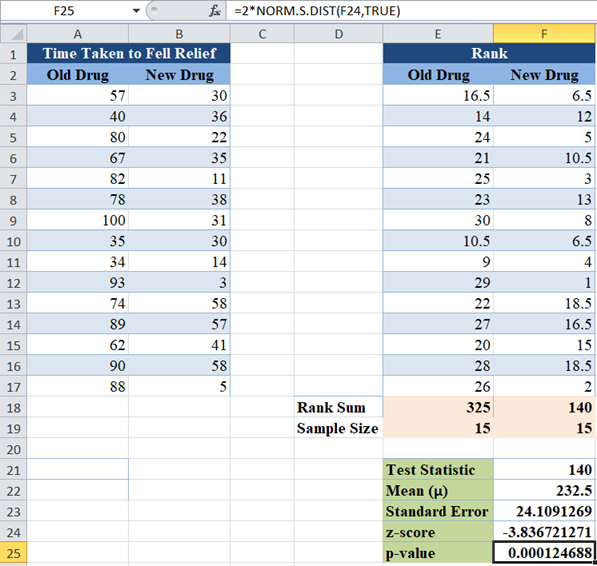The height and width of the screenshot is (566, 597).
Task: Select row 25 header
Action: coord(13,553)
